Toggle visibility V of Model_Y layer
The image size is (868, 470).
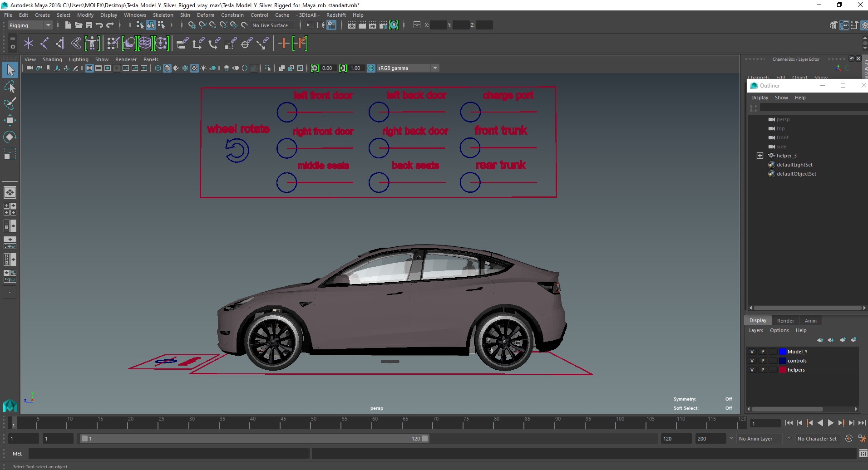(752, 352)
